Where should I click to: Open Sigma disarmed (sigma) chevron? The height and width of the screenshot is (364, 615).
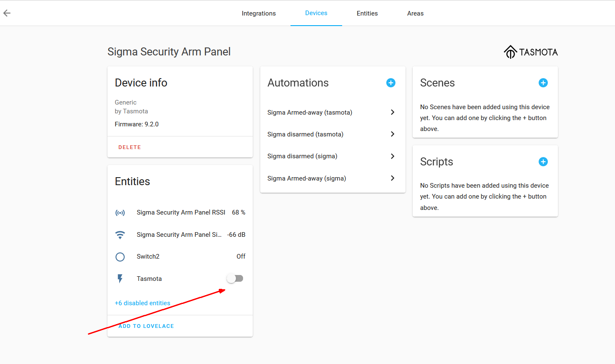pos(393,156)
